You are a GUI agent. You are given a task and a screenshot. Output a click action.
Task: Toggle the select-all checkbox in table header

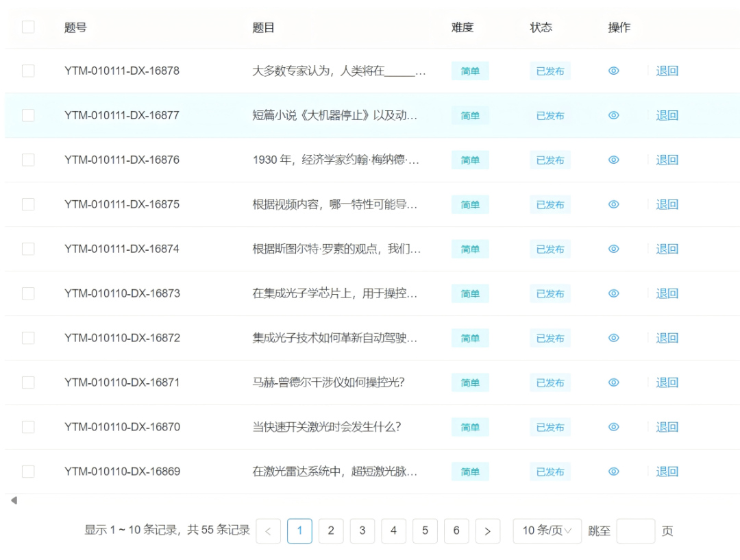pyautogui.click(x=28, y=27)
